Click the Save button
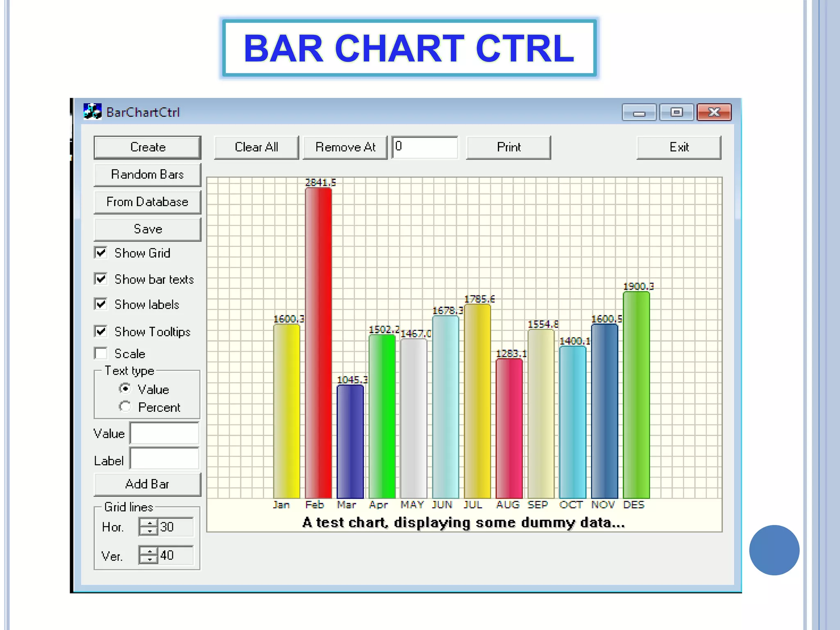The image size is (840, 630). pos(147,229)
